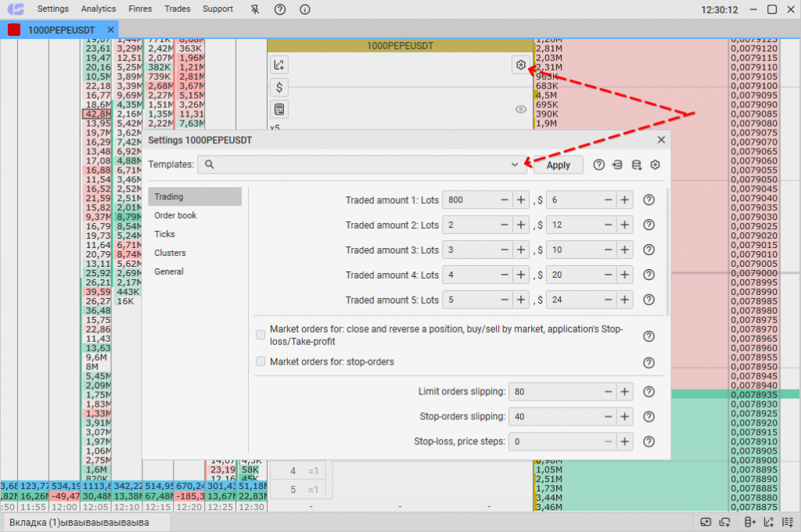The image size is (801, 532).
Task: Click the add tab icon in status bar
Action: (x=706, y=523)
